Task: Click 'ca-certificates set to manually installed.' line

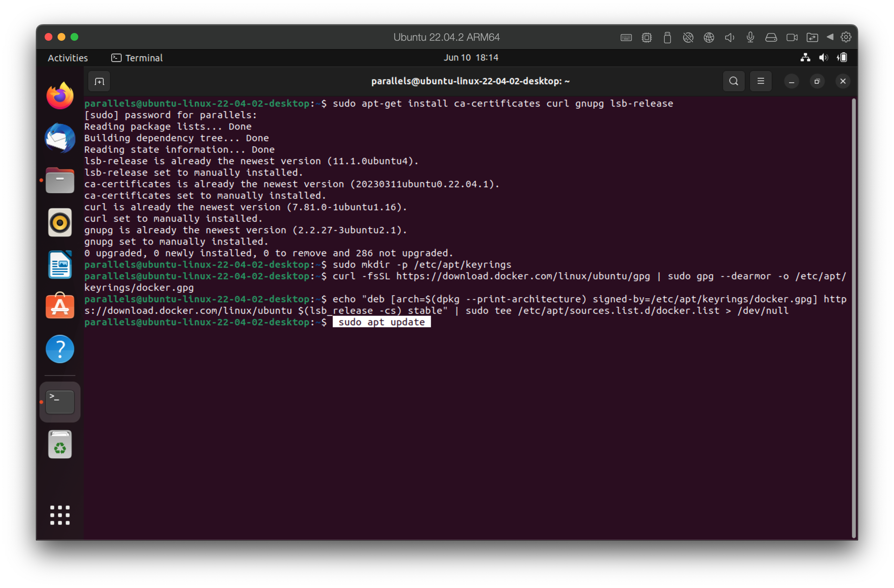Action: tap(205, 196)
